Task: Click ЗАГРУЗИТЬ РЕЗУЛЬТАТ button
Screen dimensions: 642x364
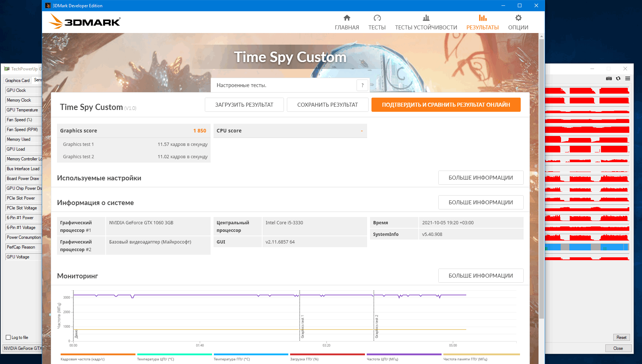Action: 244,105
